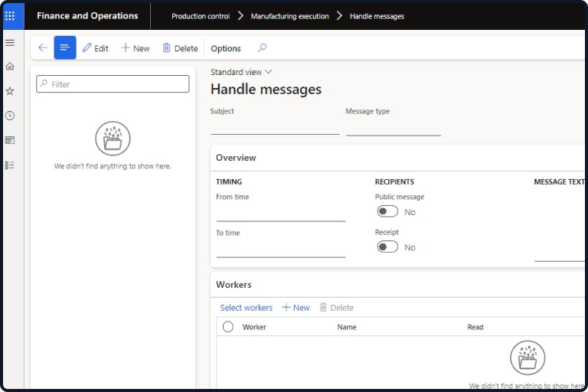
Task: Open Workspaces icon in sidebar
Action: (10, 140)
